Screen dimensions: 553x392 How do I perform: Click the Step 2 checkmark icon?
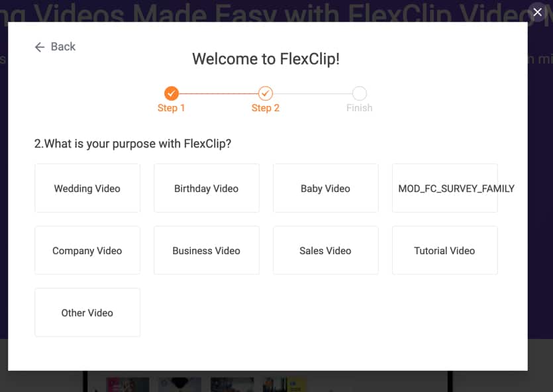pyautogui.click(x=266, y=93)
